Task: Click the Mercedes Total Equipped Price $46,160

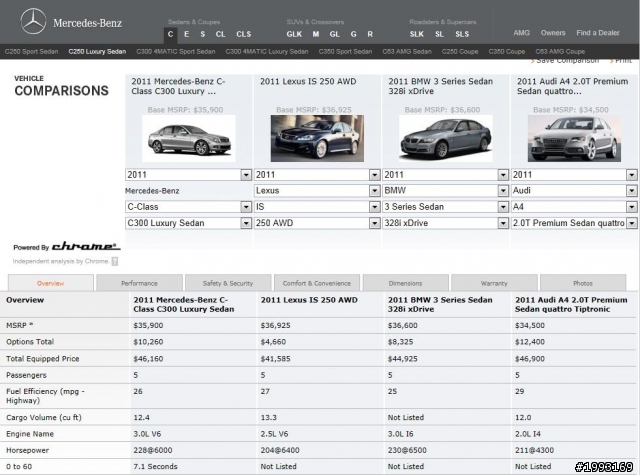Action: [x=148, y=359]
